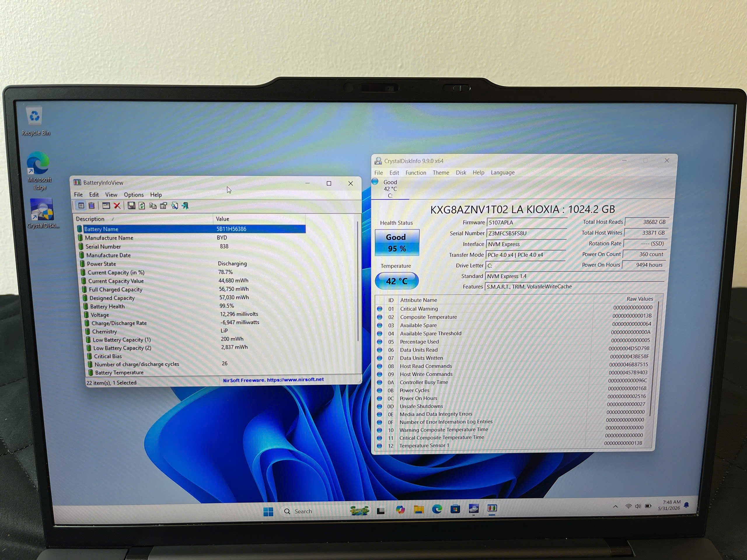Click the Exit door toolbar icon

coord(185,206)
